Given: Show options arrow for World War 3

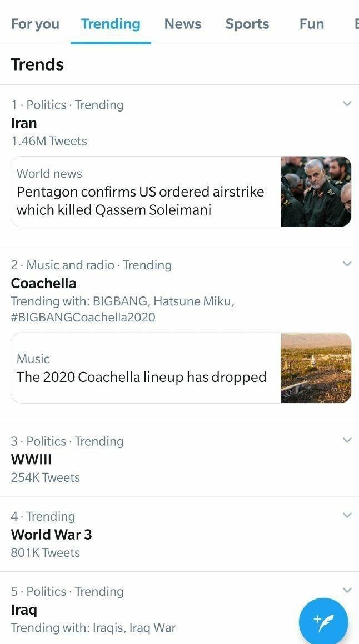Looking at the screenshot, I should [x=347, y=515].
